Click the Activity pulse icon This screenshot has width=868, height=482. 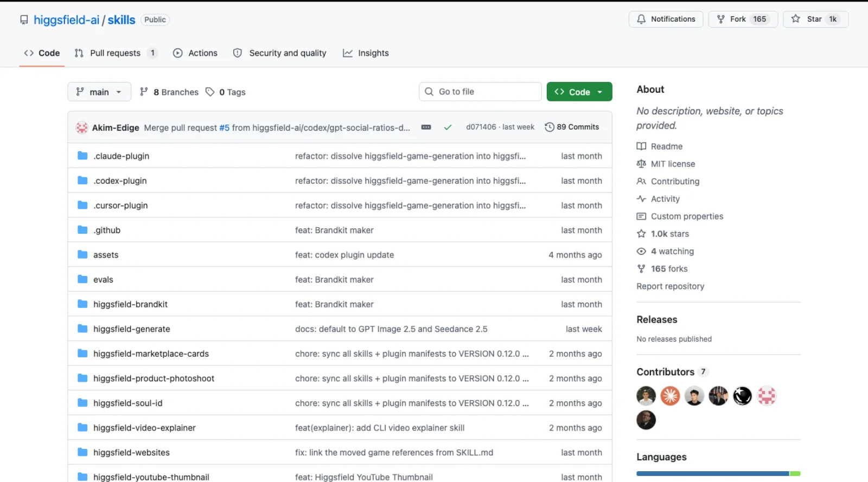point(641,198)
